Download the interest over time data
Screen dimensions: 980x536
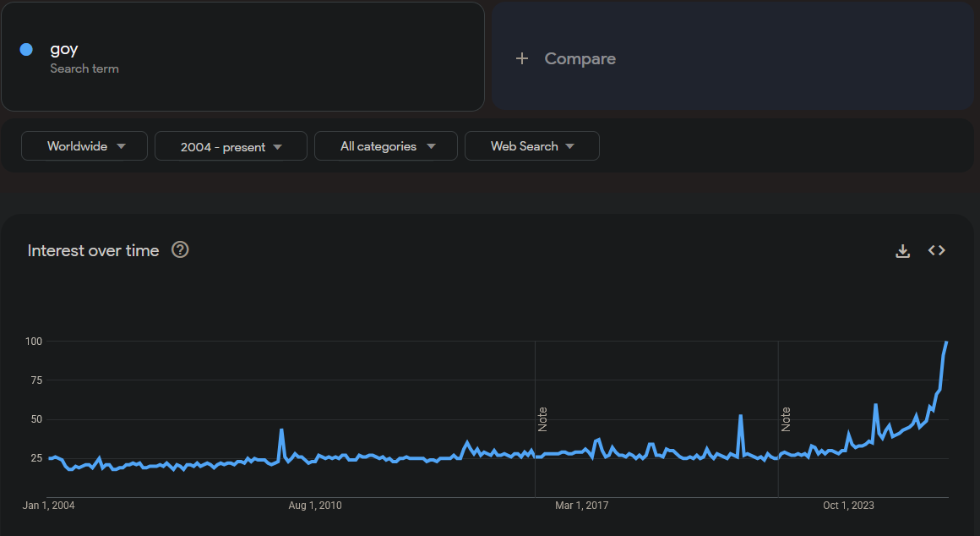(902, 251)
